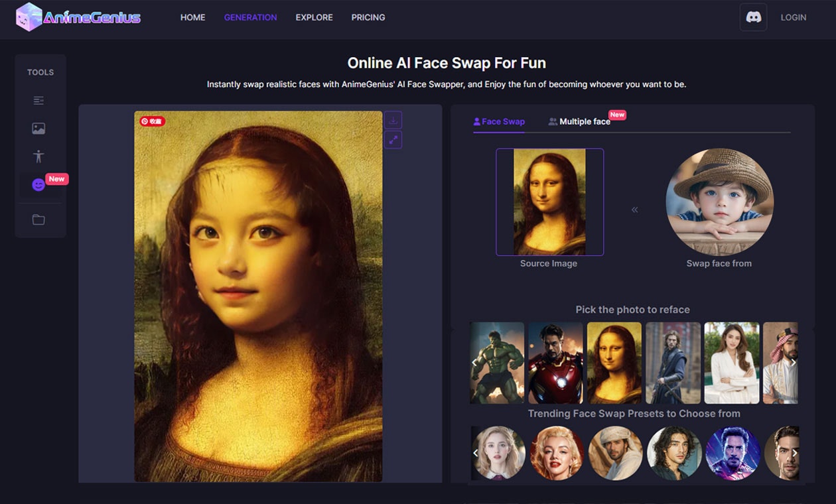This screenshot has height=504, width=836.
Task: Pick the woman in white suit photo
Action: 732,363
